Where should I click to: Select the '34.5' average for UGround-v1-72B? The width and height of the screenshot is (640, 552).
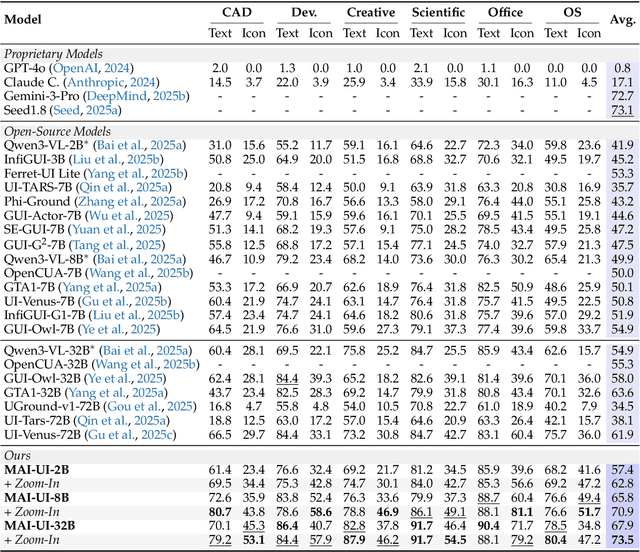pyautogui.click(x=622, y=407)
